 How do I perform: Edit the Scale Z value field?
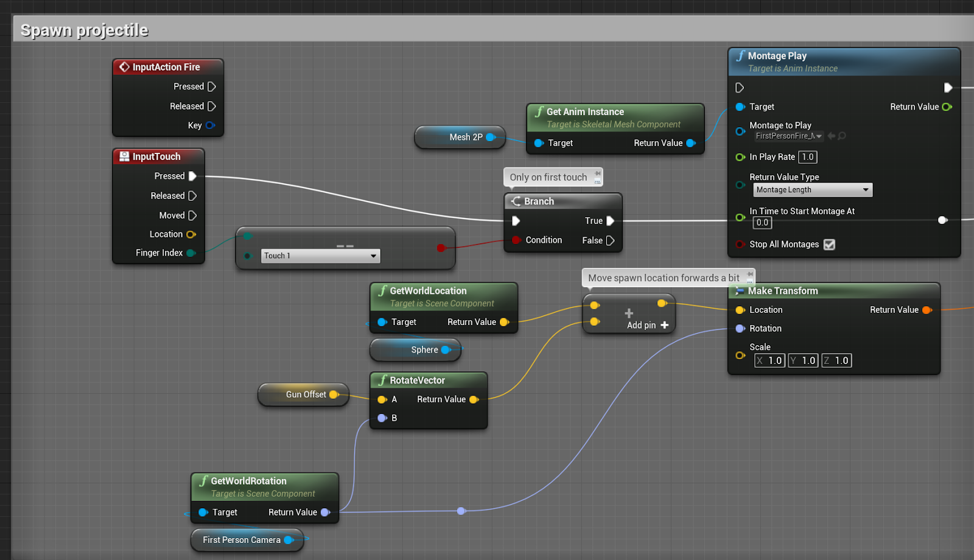(x=837, y=360)
